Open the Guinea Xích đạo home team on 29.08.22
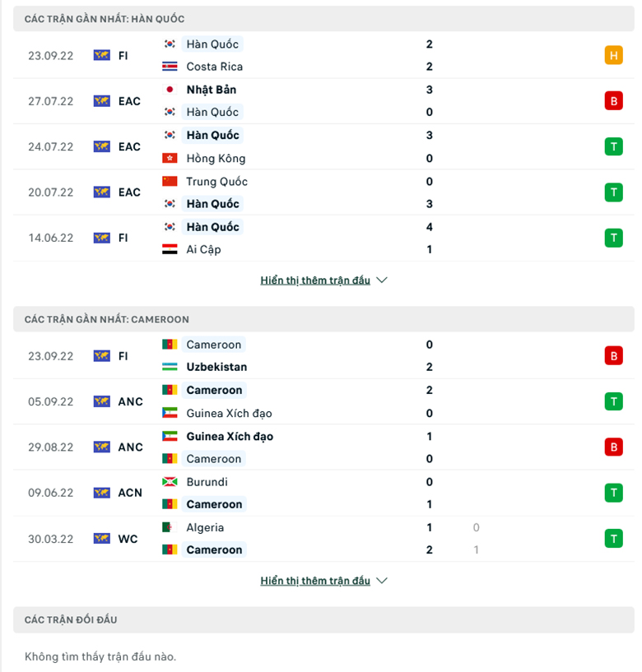Image resolution: width=642 pixels, height=672 pixels. 230,436
